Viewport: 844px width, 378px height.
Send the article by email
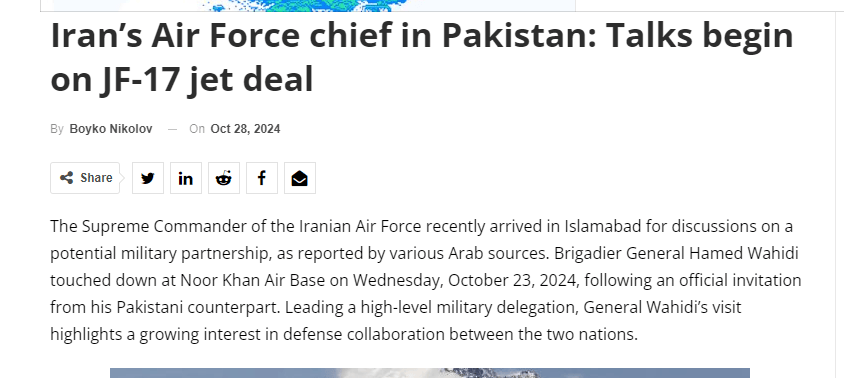300,178
